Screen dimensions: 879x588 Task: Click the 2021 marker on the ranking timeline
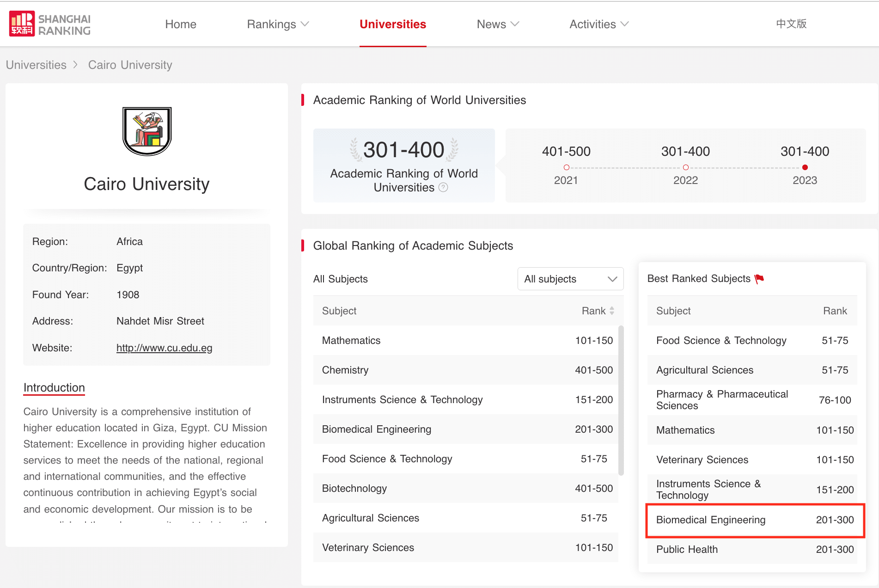(566, 167)
